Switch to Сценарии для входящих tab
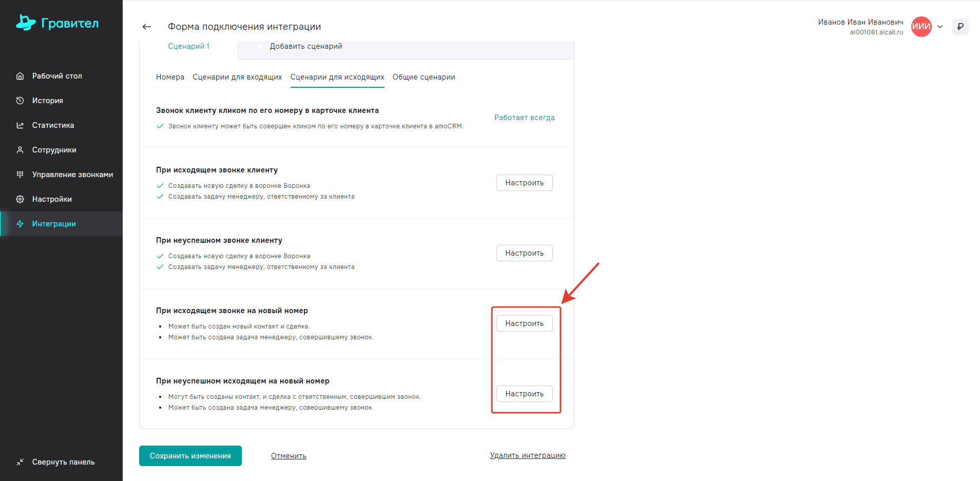The height and width of the screenshot is (481, 980). tap(237, 77)
